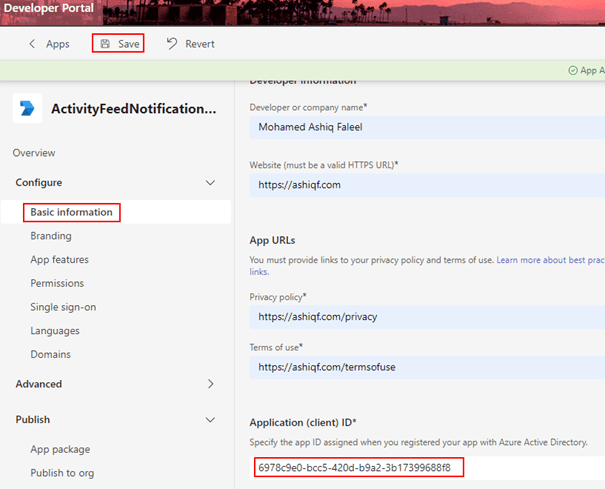
Task: Click the Save floppy disk icon
Action: pyautogui.click(x=105, y=44)
